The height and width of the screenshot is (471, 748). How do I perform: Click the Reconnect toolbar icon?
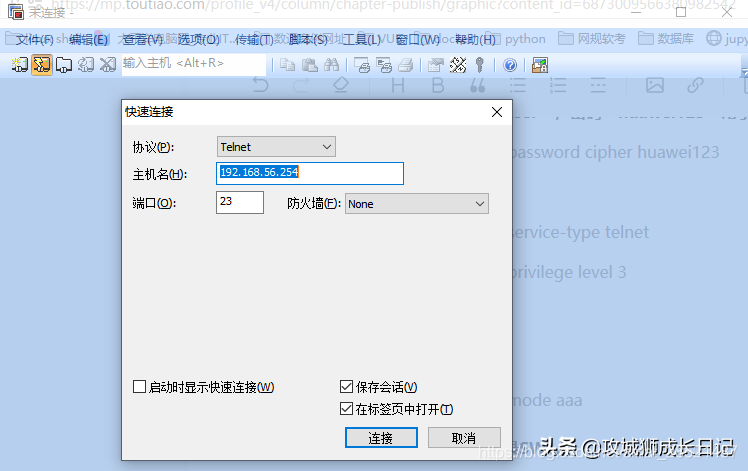pyautogui.click(x=86, y=65)
